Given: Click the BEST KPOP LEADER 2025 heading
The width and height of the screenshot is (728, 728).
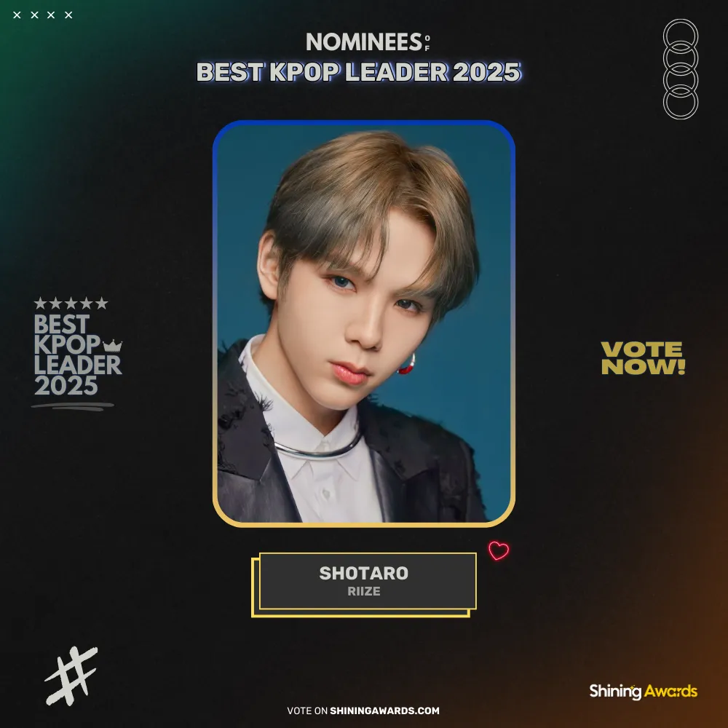Looking at the screenshot, I should 358,72.
